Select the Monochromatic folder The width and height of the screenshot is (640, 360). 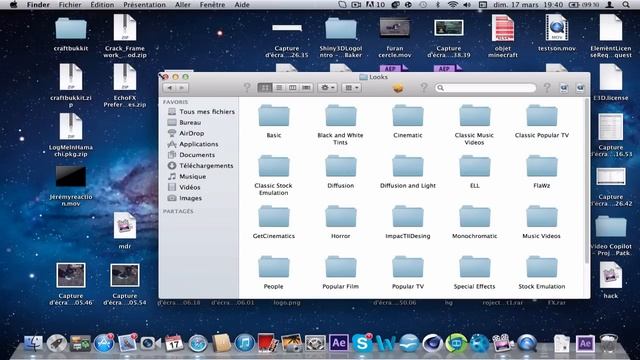coord(474,217)
